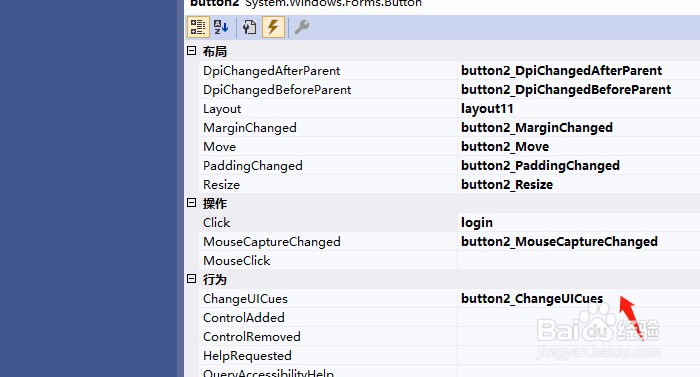This screenshot has width=700, height=377.
Task: Select the Click event row
Action: pyautogui.click(x=450, y=222)
